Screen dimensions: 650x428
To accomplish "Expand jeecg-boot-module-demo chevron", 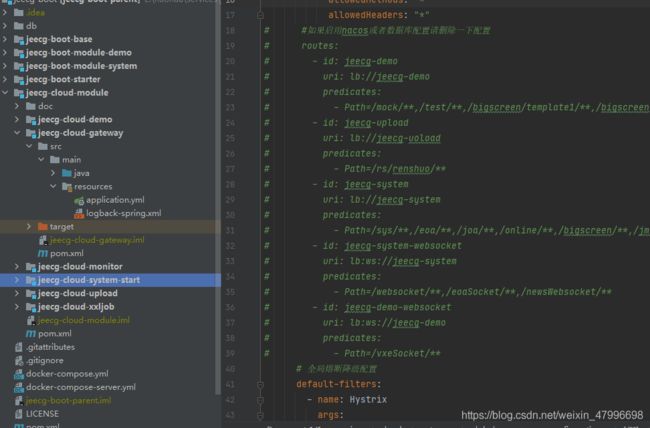I will click(5, 53).
